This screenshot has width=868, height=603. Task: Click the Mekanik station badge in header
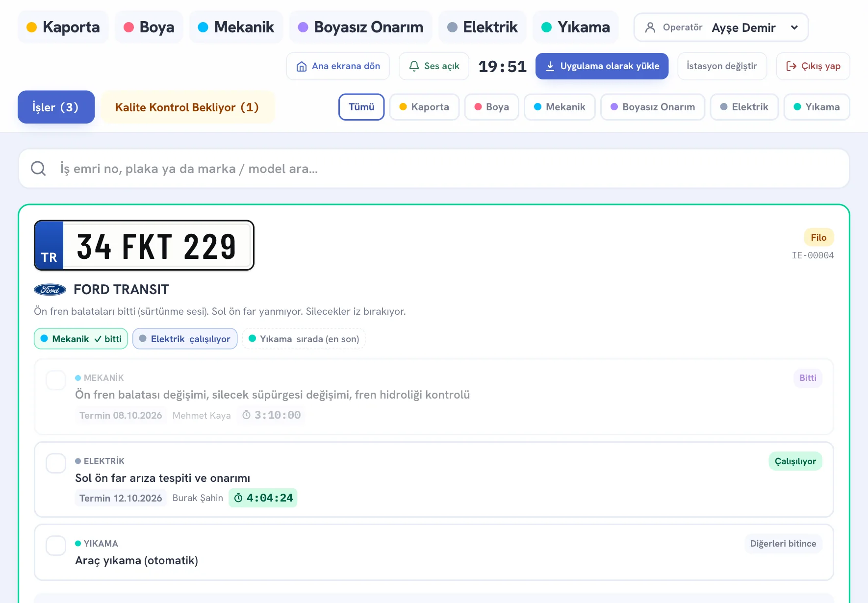(236, 27)
